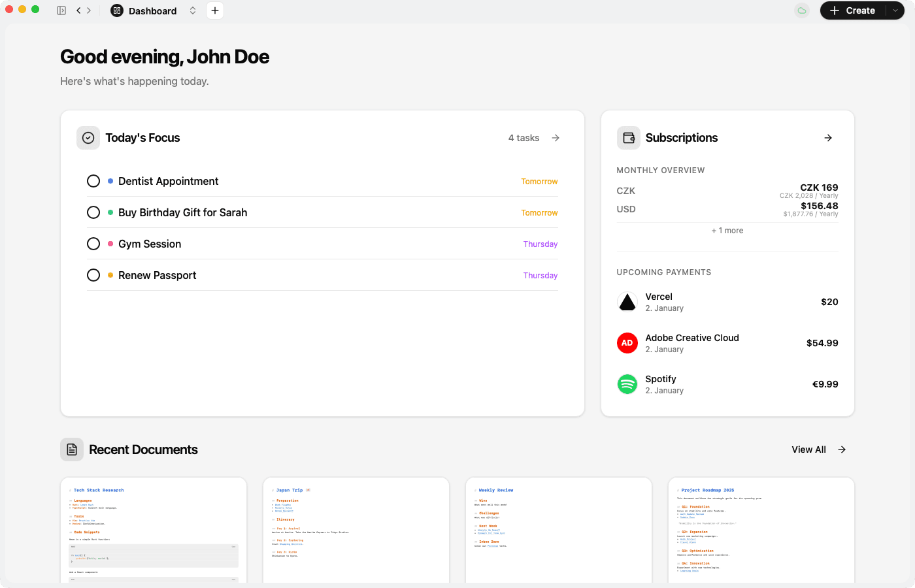Click the Recent Documents page icon
The width and height of the screenshot is (915, 588).
tap(72, 449)
